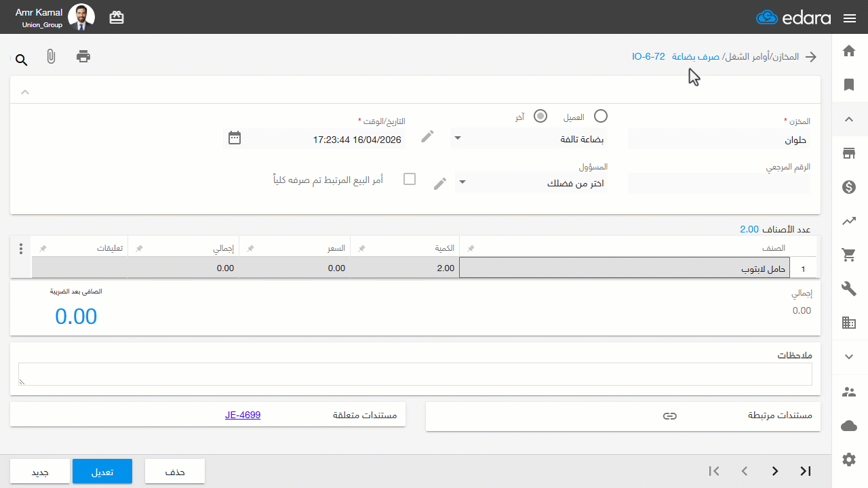The image size is (868, 488).
Task: Click the الرقم المرجعي input field
Action: (719, 183)
